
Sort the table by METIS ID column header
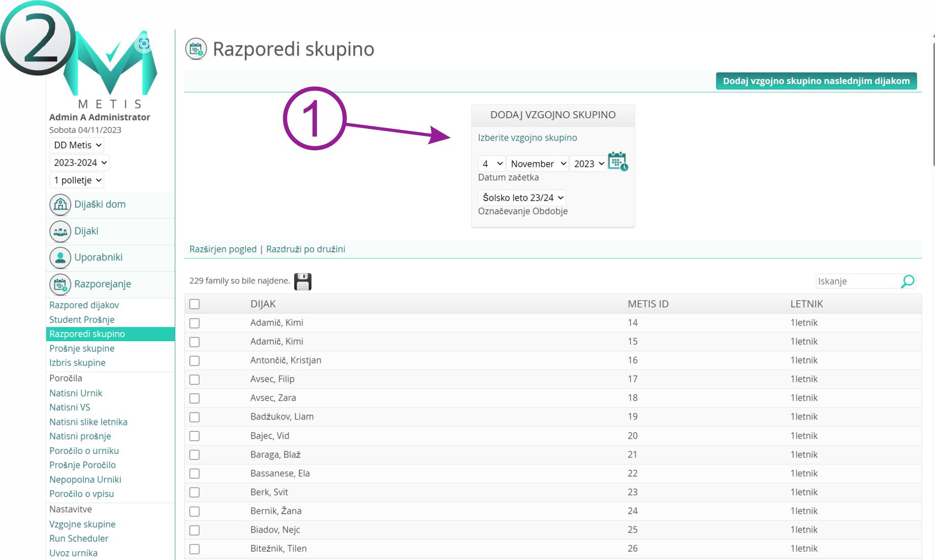[648, 304]
